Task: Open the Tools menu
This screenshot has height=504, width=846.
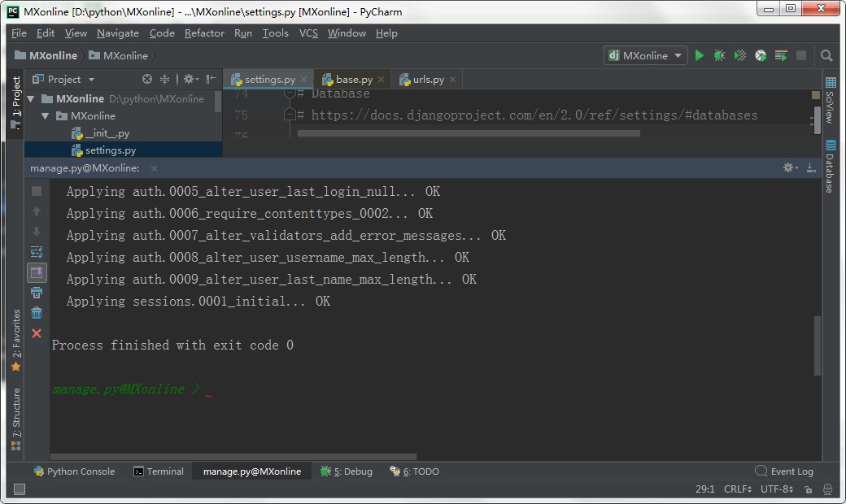Action: tap(275, 33)
